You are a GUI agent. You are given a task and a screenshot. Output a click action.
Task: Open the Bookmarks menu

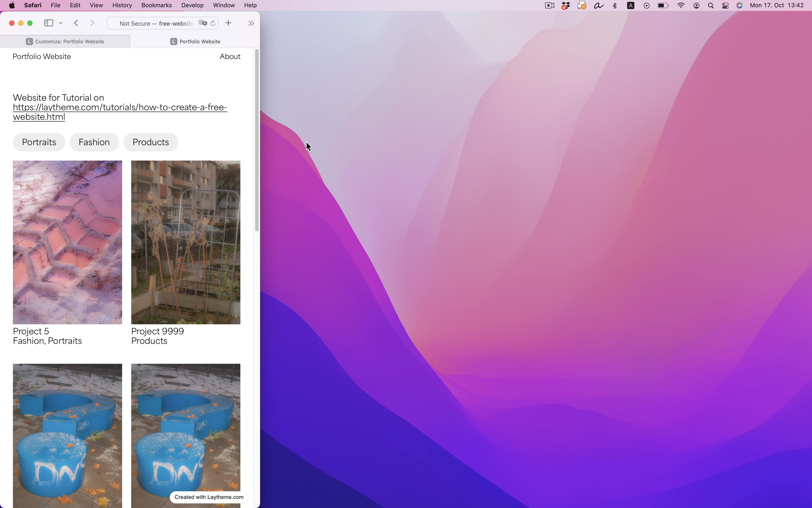click(x=157, y=5)
